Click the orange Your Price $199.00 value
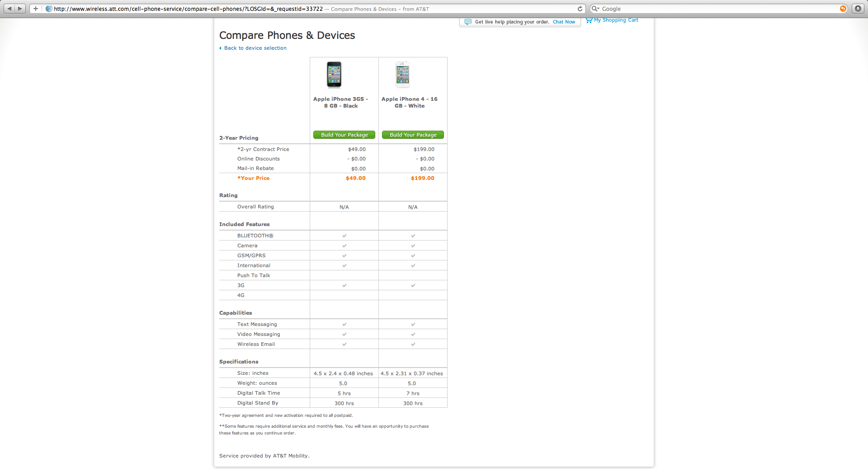This screenshot has width=868, height=472. click(422, 178)
